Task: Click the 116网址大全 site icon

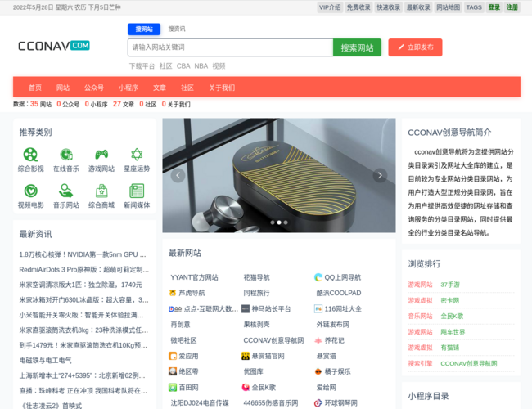Action: coord(318,309)
